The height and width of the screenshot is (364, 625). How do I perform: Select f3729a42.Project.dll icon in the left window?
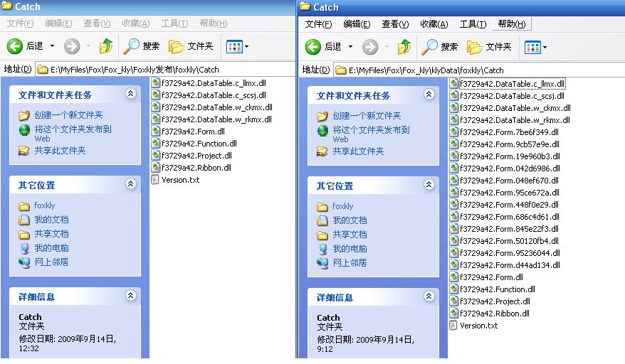tap(155, 156)
